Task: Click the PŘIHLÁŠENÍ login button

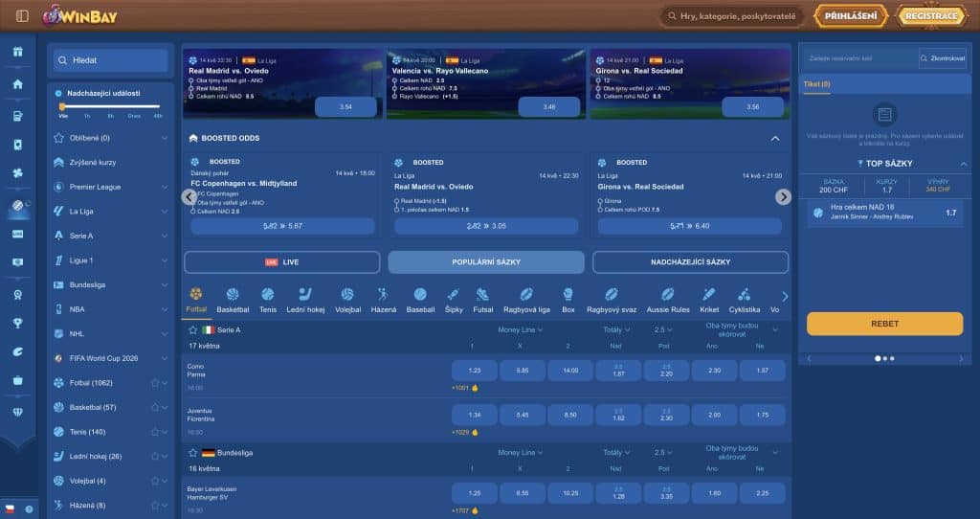Action: click(851, 16)
